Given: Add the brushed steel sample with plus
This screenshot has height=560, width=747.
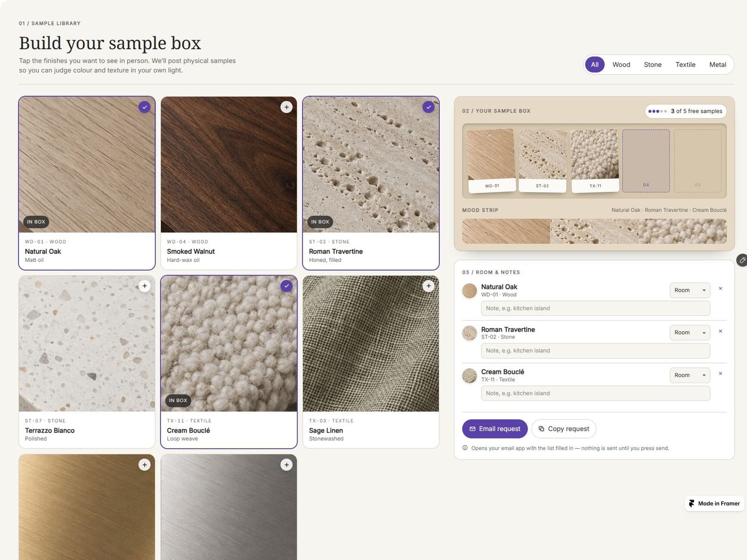Looking at the screenshot, I should (287, 465).
